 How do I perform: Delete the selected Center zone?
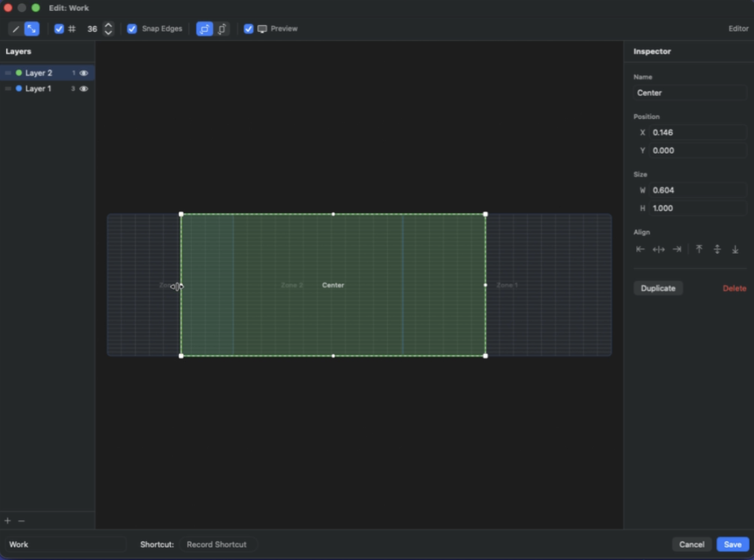734,289
